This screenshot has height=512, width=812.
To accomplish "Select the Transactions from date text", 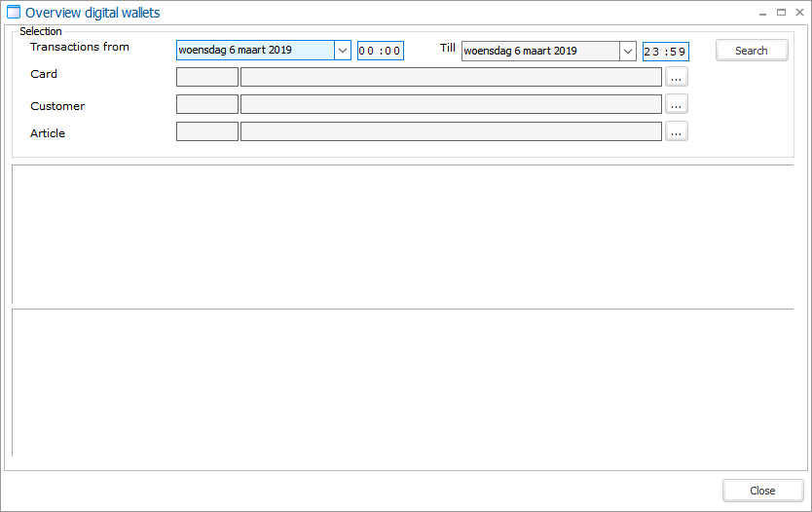I will [x=255, y=51].
